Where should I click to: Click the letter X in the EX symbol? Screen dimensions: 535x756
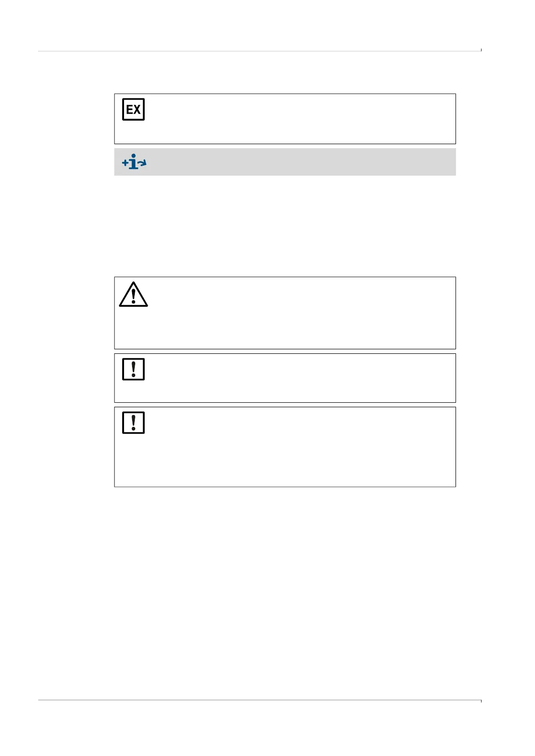coord(137,110)
